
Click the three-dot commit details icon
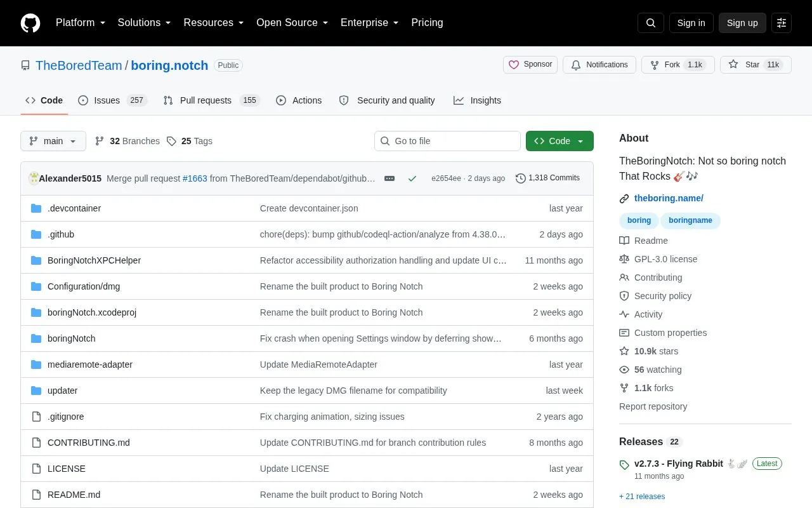point(390,178)
